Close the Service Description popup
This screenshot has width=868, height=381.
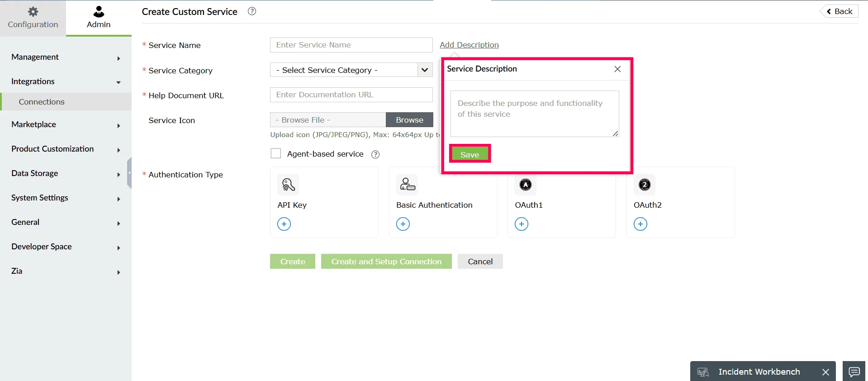point(617,69)
